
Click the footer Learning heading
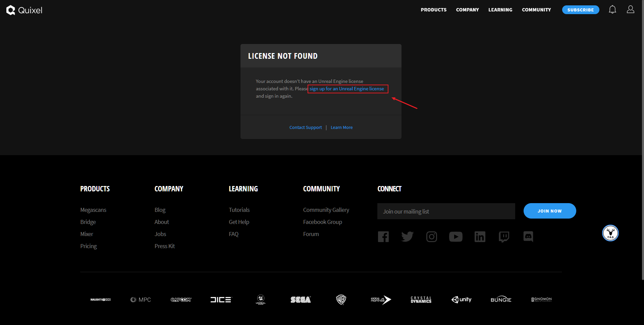(x=243, y=189)
